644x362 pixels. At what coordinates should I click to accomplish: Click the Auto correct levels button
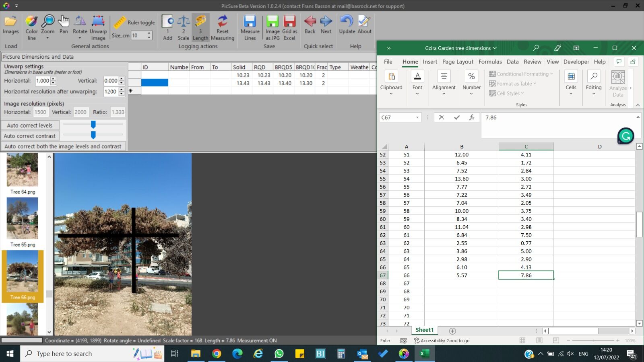(x=30, y=125)
